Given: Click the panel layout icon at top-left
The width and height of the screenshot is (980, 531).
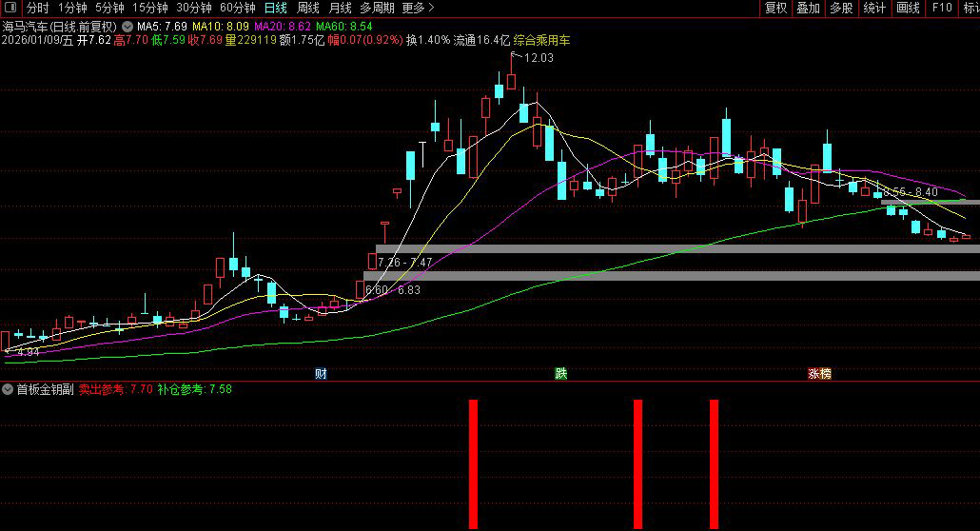Looking at the screenshot, I should click(x=10, y=8).
